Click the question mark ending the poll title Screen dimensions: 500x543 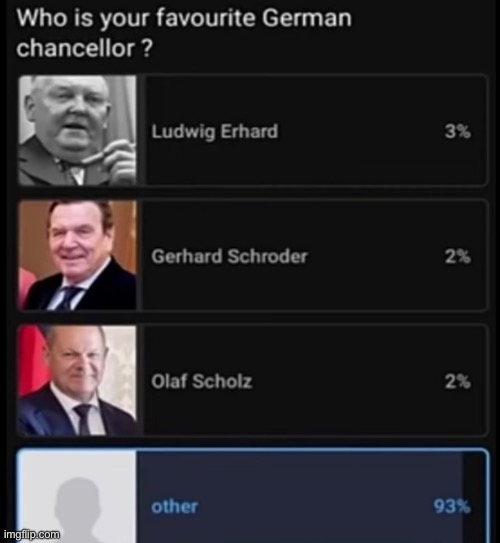(147, 48)
